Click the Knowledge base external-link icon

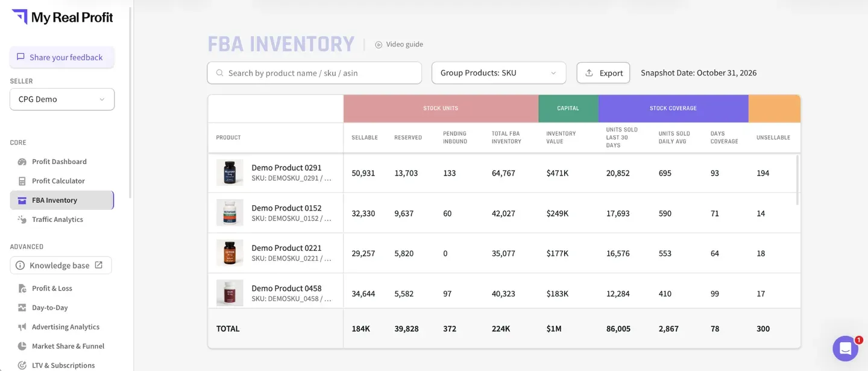(99, 265)
